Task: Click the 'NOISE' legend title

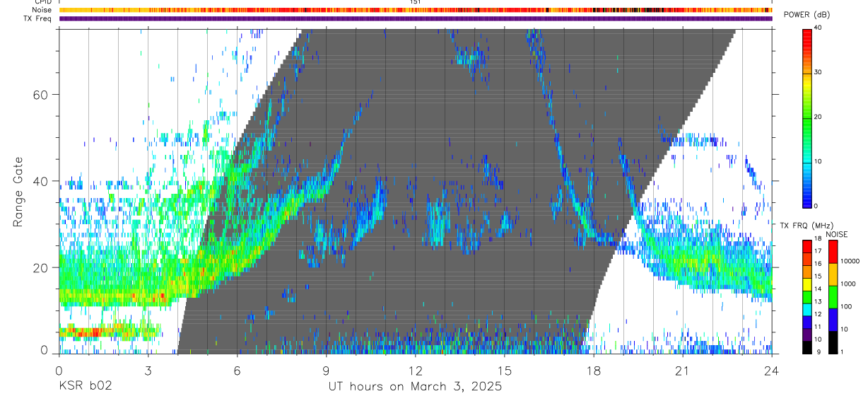Action: pos(836,234)
